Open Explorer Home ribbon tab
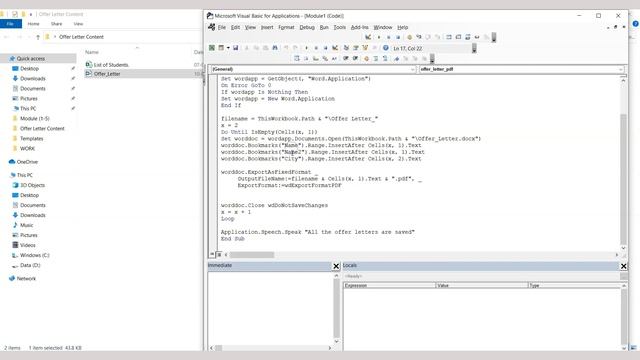Screen dimensions: 640x360 pyautogui.click(x=33, y=24)
